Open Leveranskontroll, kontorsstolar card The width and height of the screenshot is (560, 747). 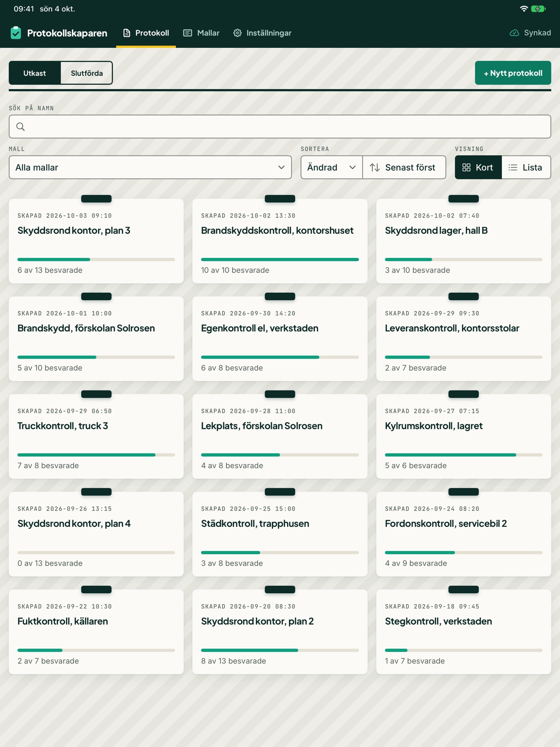click(464, 339)
